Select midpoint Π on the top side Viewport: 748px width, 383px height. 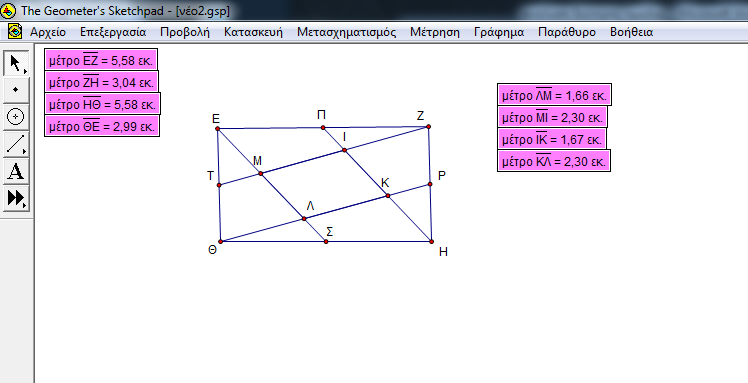coord(323,127)
